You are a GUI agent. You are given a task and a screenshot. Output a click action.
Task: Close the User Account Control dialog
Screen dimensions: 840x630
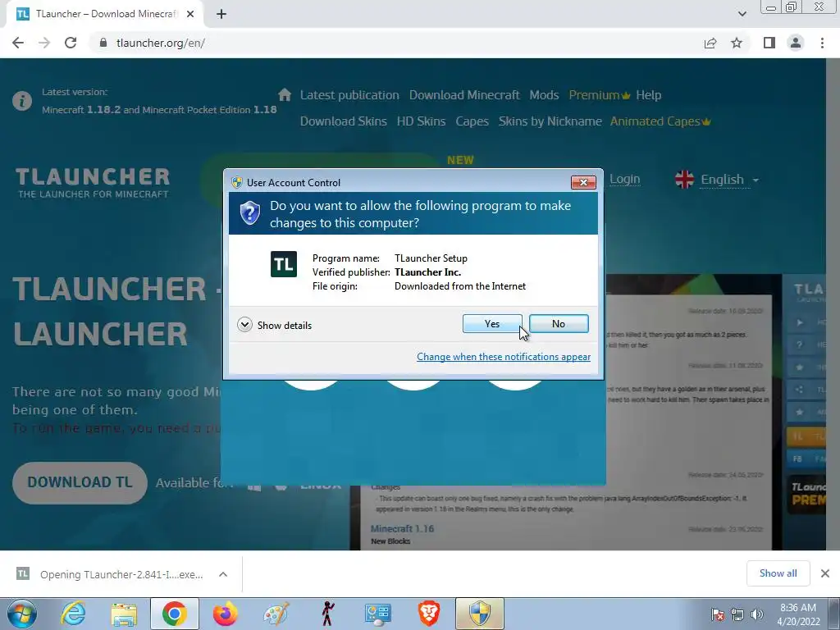(x=583, y=183)
